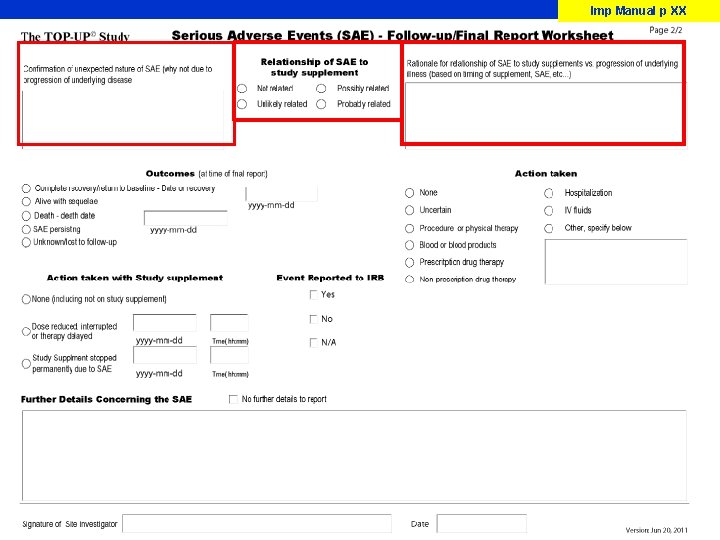Tick 'No further details to report' checkbox
The height and width of the screenshot is (540, 720).
[x=233, y=399]
